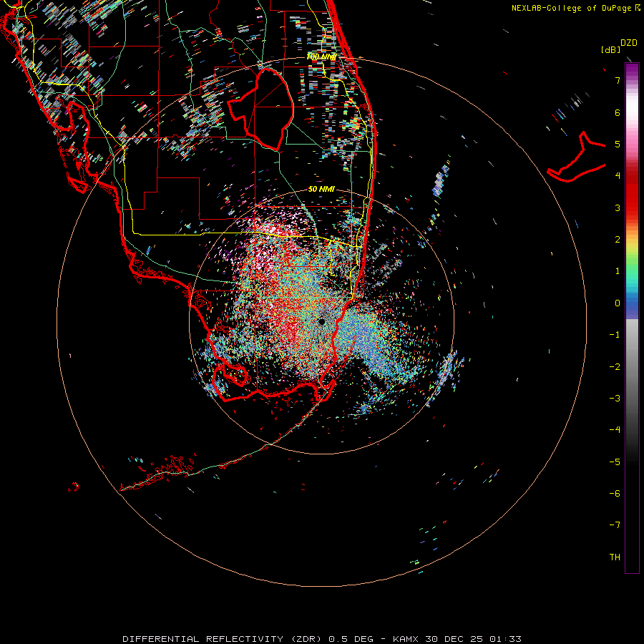Screen dimensions: 644x644
Task: Click the ZDR color scale bar
Action: 632,318
